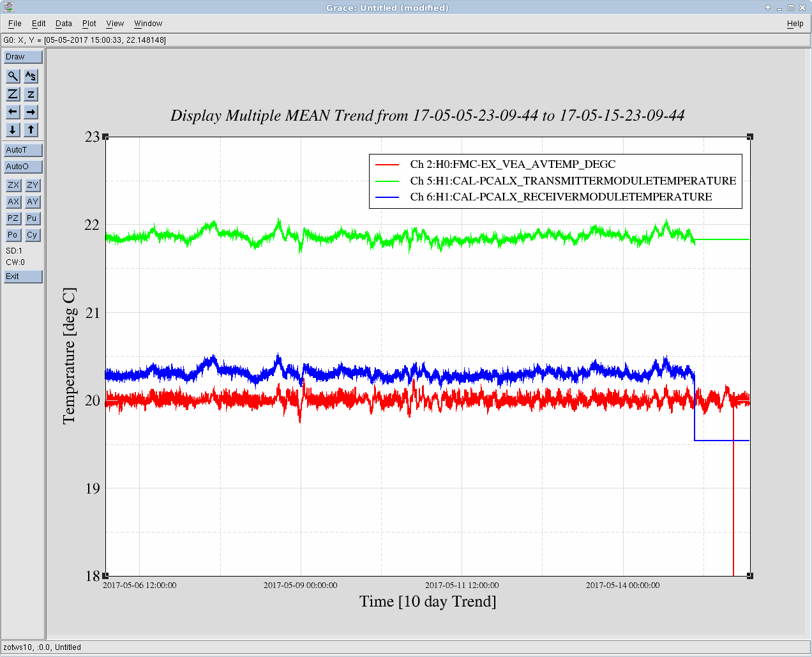Click the Y axis tick label 19
Image resolution: width=812 pixels, height=657 pixels.
point(93,488)
